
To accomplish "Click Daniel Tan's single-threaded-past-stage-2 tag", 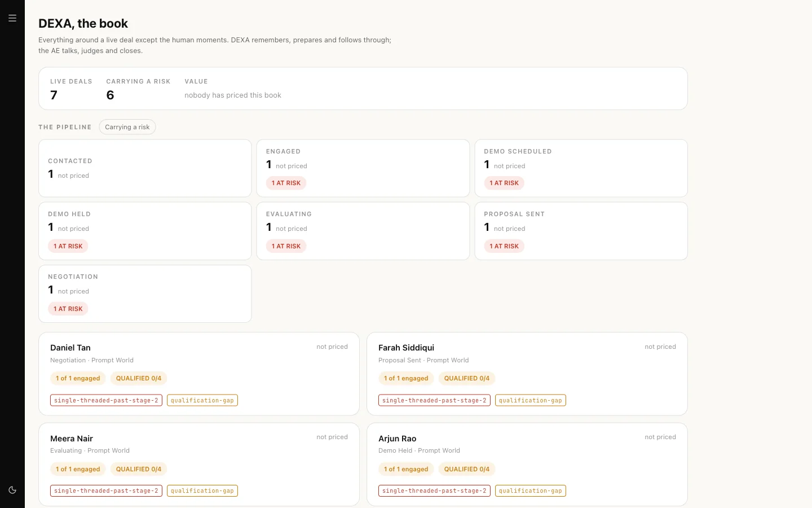I will tap(106, 400).
